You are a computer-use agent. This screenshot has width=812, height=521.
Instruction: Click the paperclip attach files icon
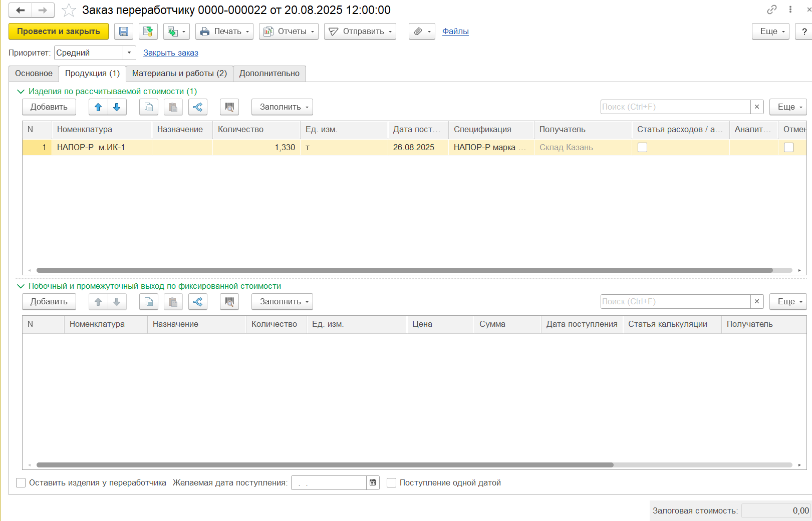(x=418, y=32)
